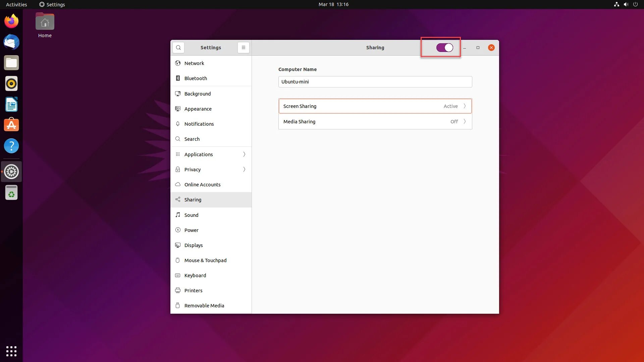
Task: Open Ubuntu Software from the dock
Action: 11,125
